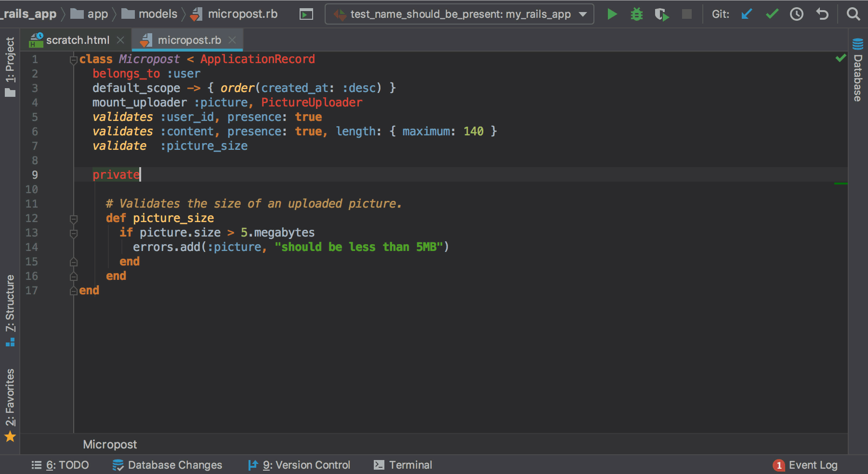Close the micropost.rb tab
Screen dimensions: 868x474
[x=232, y=40]
